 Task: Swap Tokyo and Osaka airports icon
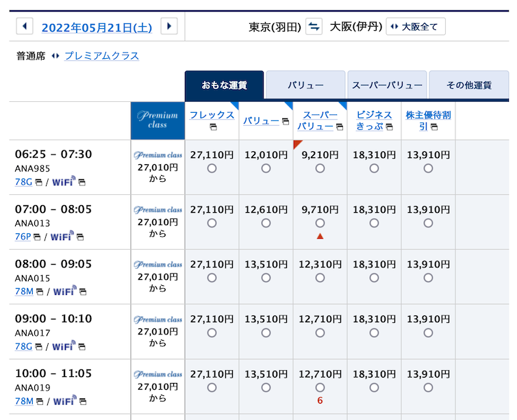(x=314, y=27)
